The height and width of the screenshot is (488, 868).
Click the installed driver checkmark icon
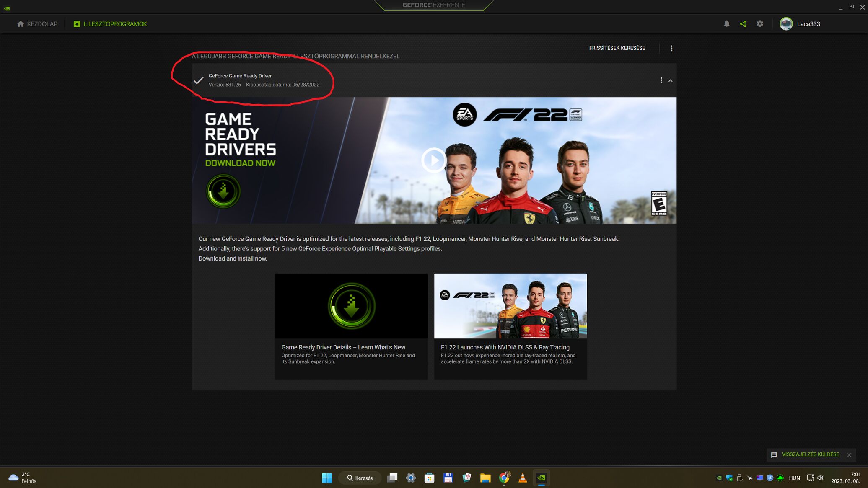[199, 80]
